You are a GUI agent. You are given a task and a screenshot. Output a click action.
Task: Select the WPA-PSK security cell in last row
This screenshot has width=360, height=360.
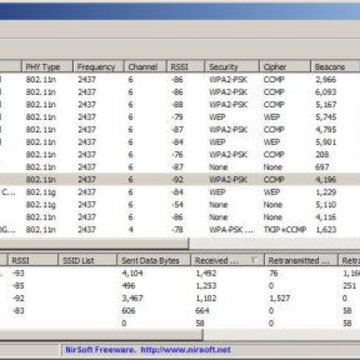tap(231, 230)
